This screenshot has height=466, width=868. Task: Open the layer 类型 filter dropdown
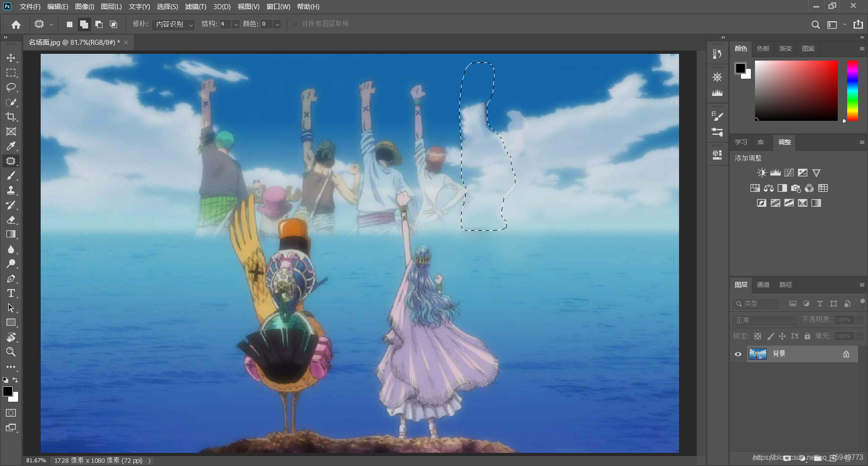(756, 304)
